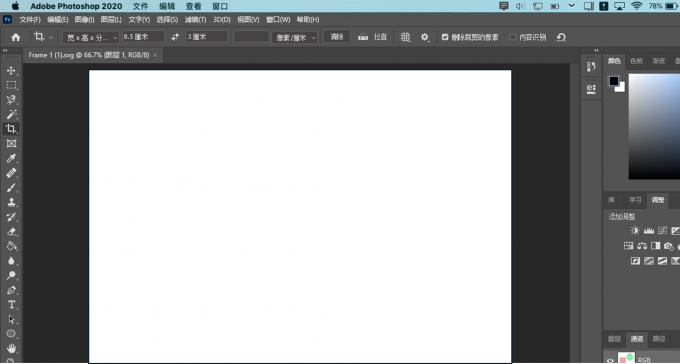Choose the Eyedropper tool
The width and height of the screenshot is (680, 364).
pos(11,158)
